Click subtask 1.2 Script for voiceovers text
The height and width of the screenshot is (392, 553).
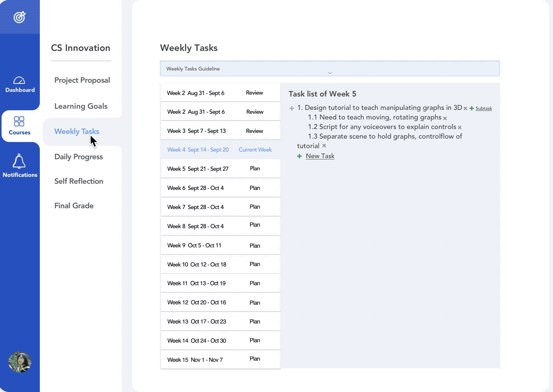pos(382,127)
